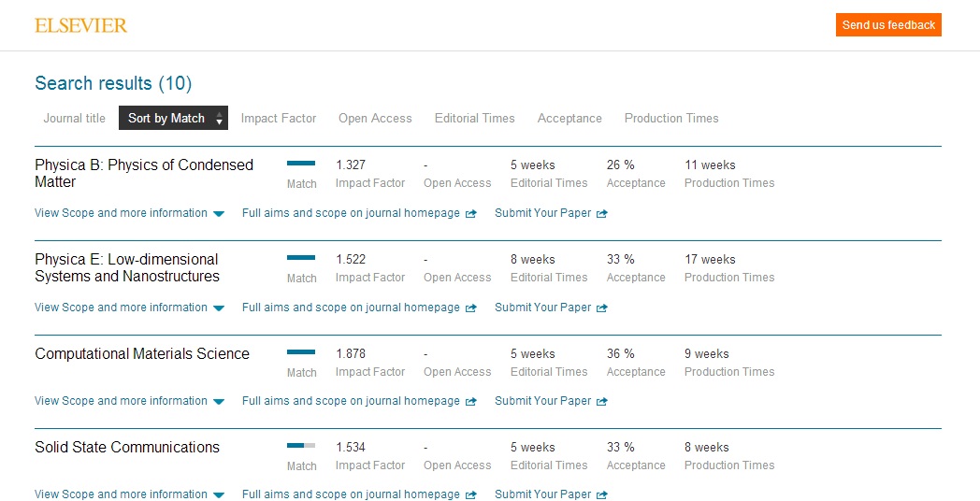Click external link icon beside Physica B journal homepage

coord(471,214)
